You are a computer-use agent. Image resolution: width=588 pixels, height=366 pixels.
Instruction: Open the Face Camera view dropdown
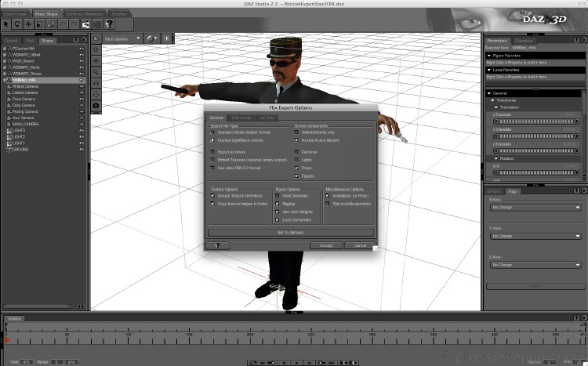123,38
